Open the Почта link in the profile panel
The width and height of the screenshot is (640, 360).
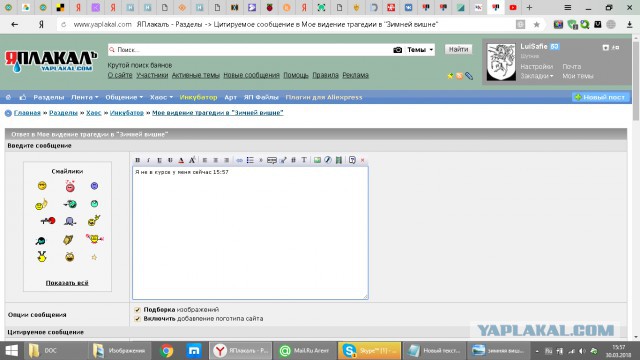[x=571, y=67]
